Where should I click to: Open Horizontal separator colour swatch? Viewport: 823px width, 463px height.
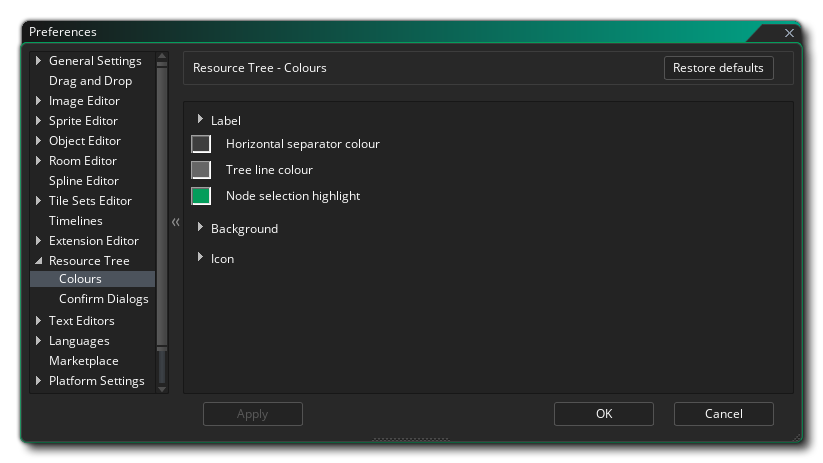pyautogui.click(x=201, y=144)
